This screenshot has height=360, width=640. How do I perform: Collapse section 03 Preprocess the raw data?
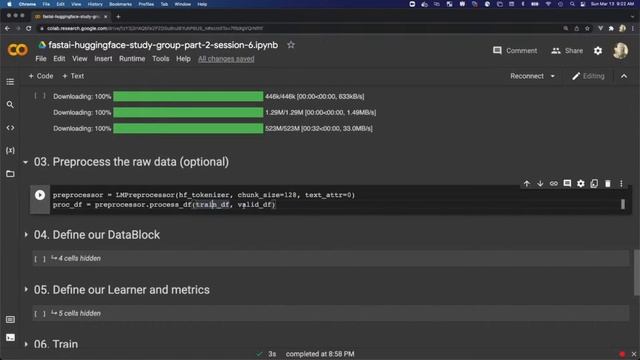[26, 162]
